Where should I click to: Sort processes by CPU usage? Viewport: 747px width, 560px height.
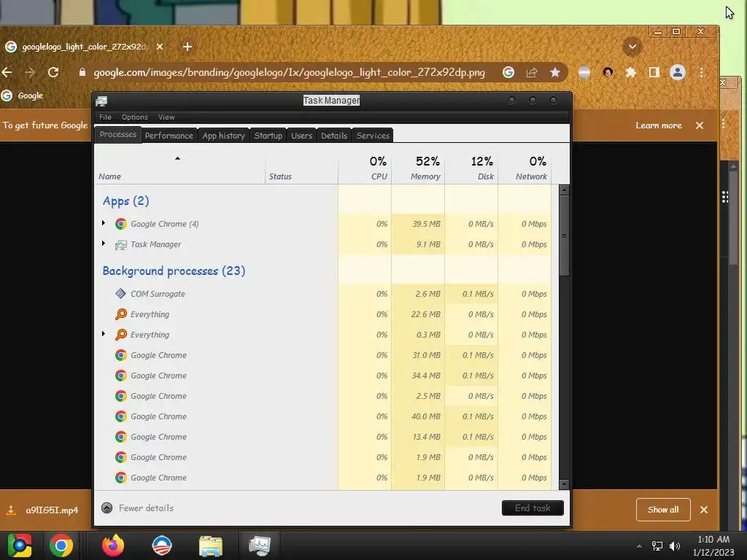(x=365, y=168)
